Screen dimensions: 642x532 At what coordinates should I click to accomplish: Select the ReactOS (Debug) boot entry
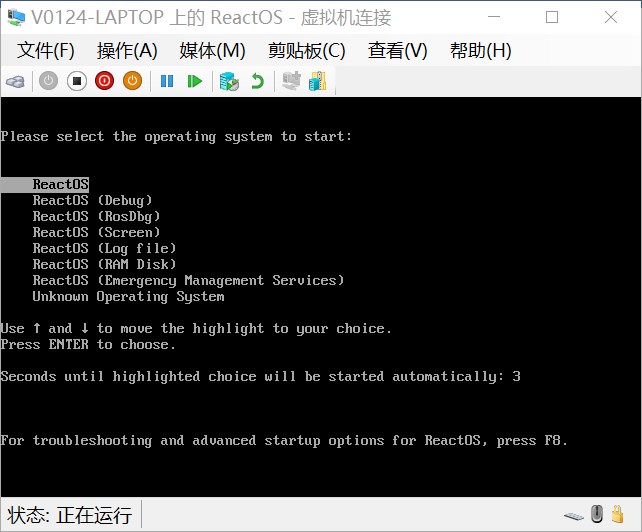(x=92, y=200)
